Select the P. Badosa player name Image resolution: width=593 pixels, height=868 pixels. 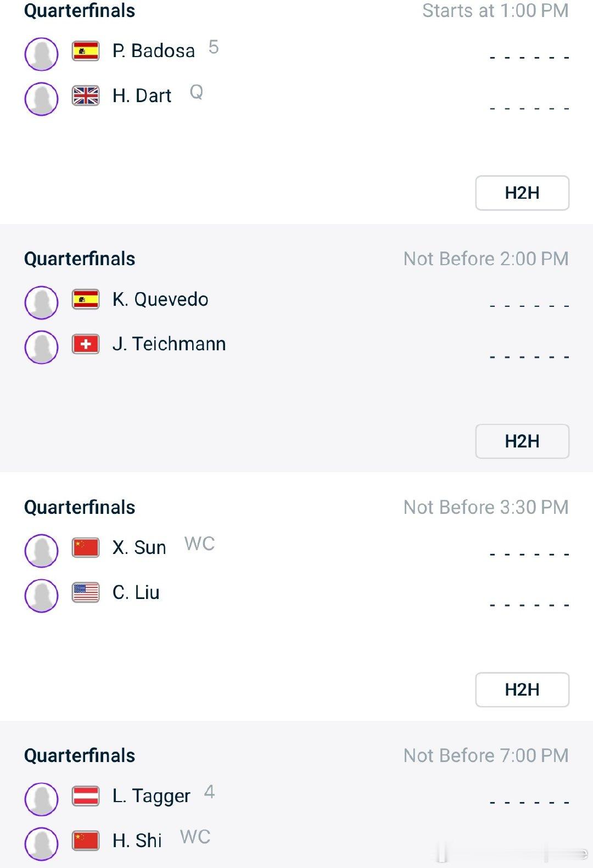pos(154,51)
